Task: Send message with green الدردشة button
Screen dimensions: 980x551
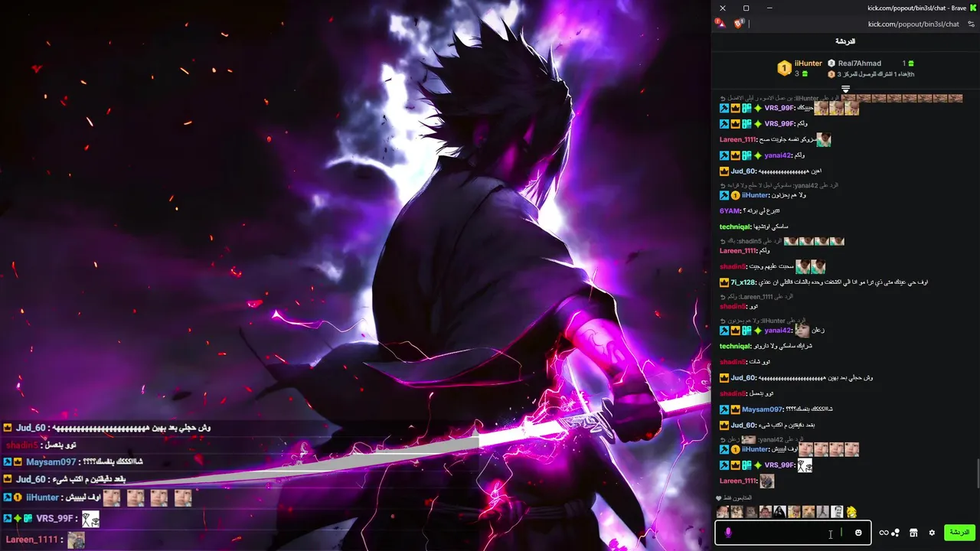Action: 959,533
